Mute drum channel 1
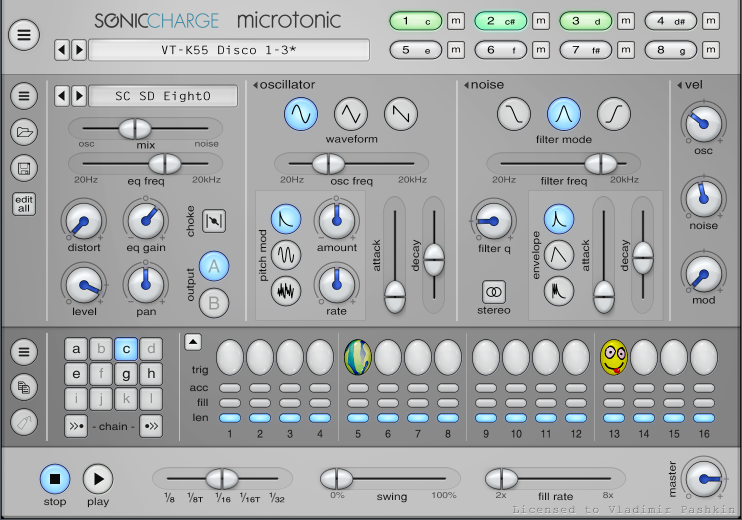The height and width of the screenshot is (520, 742). tap(456, 21)
